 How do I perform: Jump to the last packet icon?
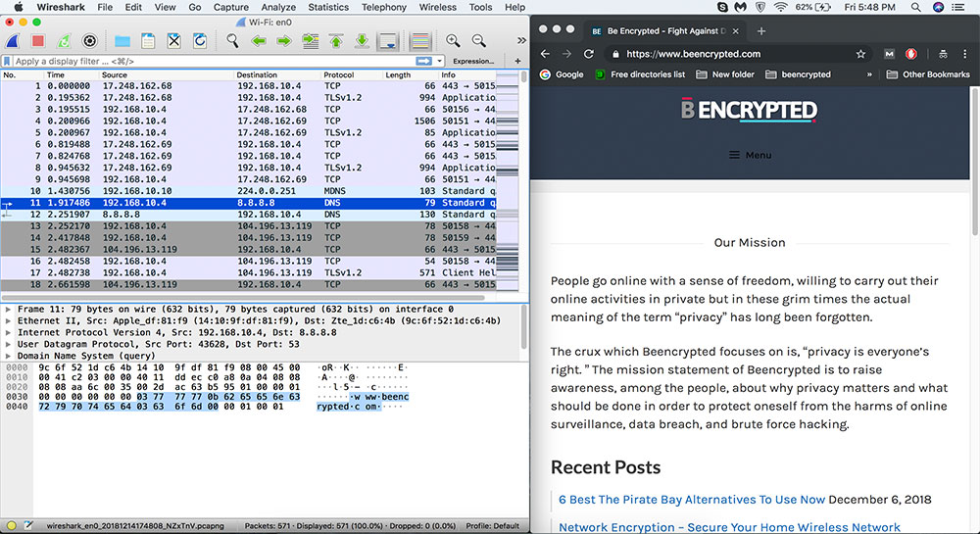click(362, 41)
